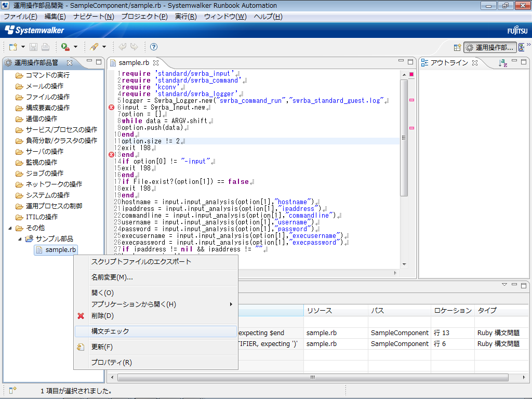Close the 運用操作部品管 view tab
Viewport: 532px width, 399px height.
click(x=70, y=63)
